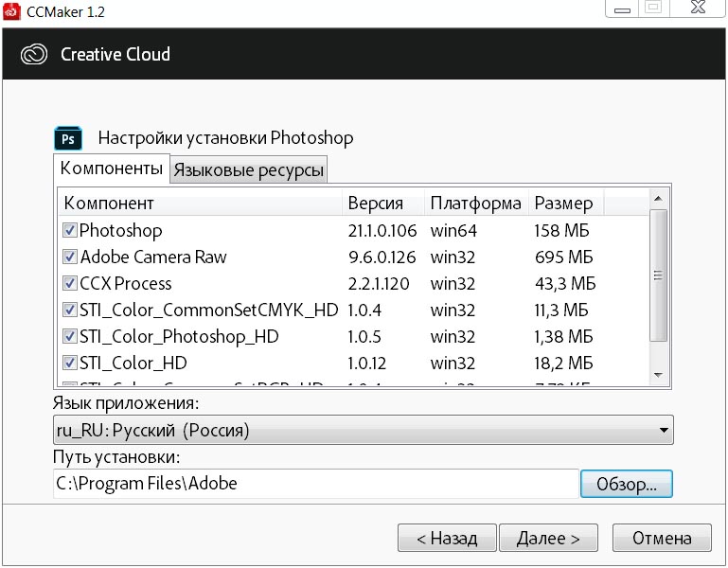The image size is (728, 568).
Task: Uncheck the Photoshop component checkbox
Action: [x=70, y=230]
